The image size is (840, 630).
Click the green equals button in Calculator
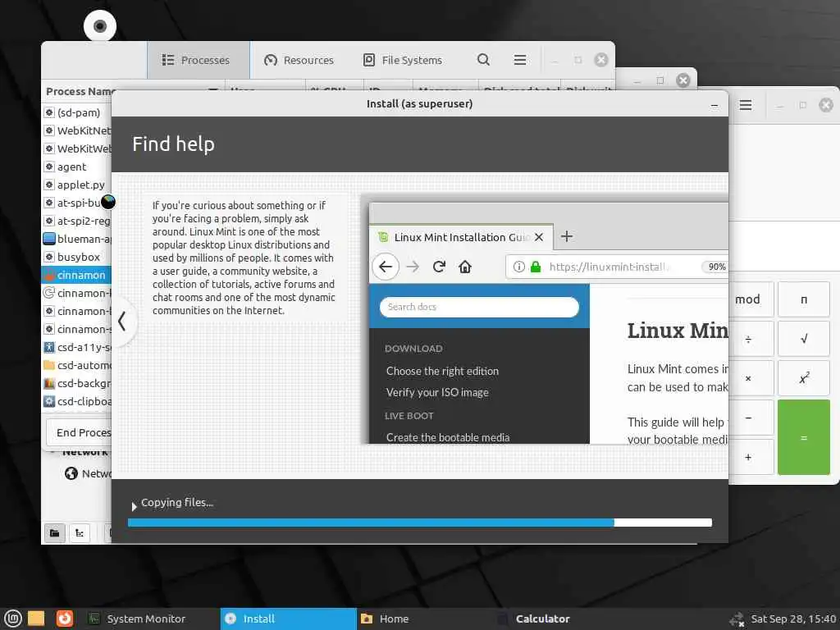tap(804, 437)
